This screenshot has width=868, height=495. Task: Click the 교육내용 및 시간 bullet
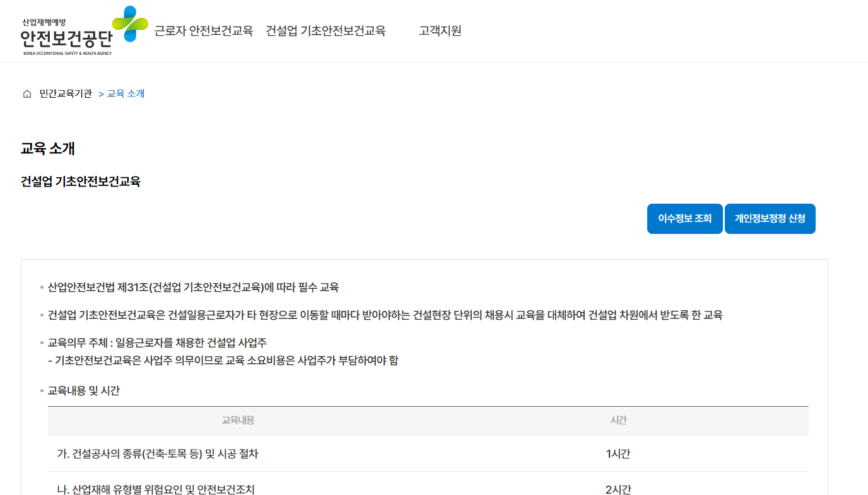pyautogui.click(x=84, y=391)
